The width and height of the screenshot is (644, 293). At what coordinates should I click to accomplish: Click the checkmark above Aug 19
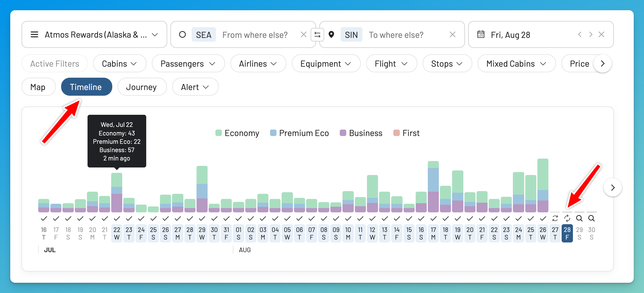(x=458, y=218)
